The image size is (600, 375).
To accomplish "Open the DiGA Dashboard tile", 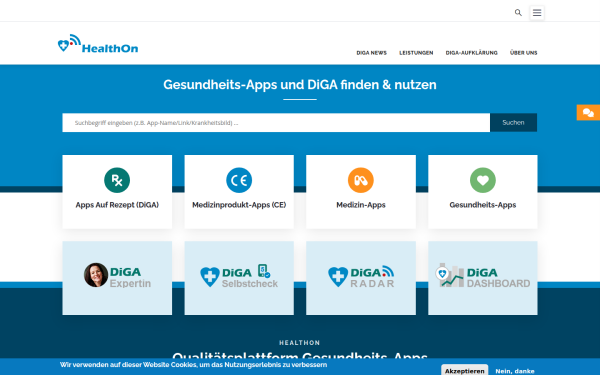I will 483,278.
